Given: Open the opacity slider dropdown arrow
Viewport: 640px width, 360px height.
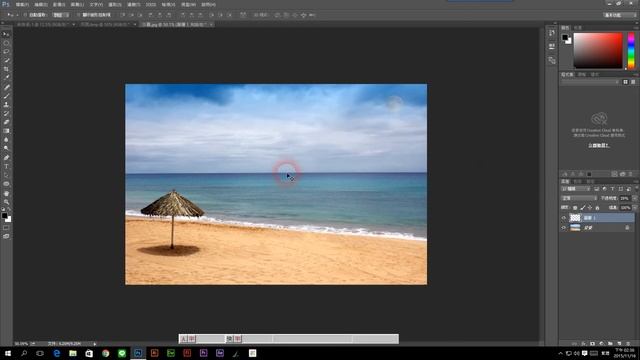Looking at the screenshot, I should 635,198.
